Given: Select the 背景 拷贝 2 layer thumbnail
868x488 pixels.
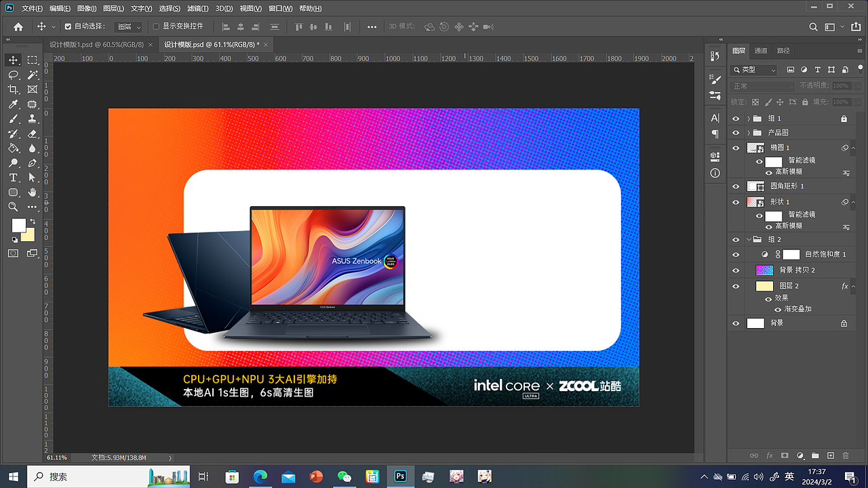Looking at the screenshot, I should pyautogui.click(x=764, y=270).
